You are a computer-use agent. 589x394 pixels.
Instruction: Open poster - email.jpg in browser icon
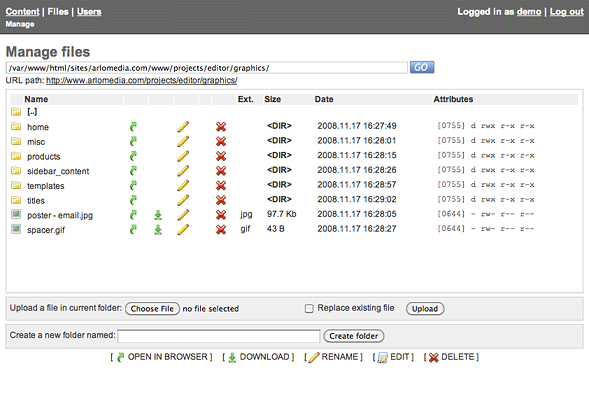(133, 215)
